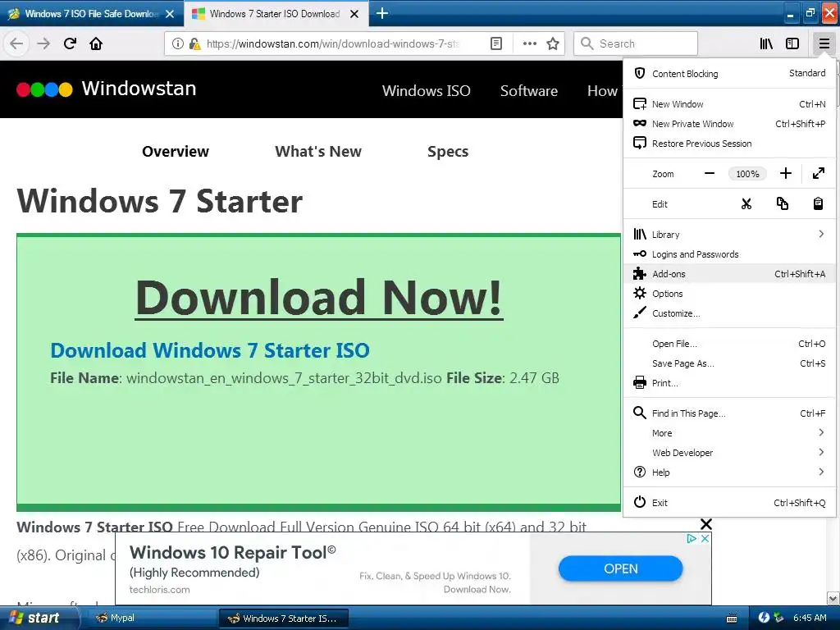840x630 pixels.
Task: Click the Paste clipboard icon
Action: pos(818,203)
